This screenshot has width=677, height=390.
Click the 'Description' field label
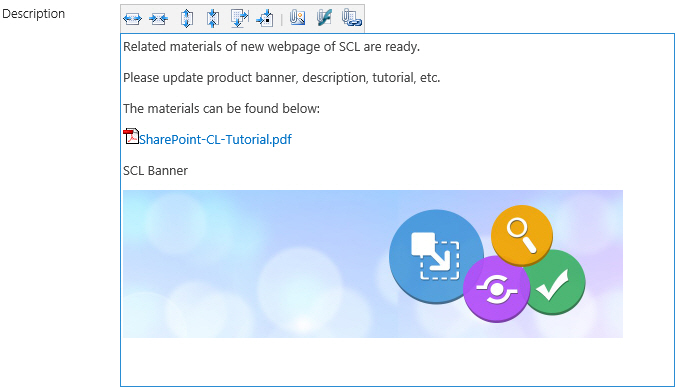point(33,14)
